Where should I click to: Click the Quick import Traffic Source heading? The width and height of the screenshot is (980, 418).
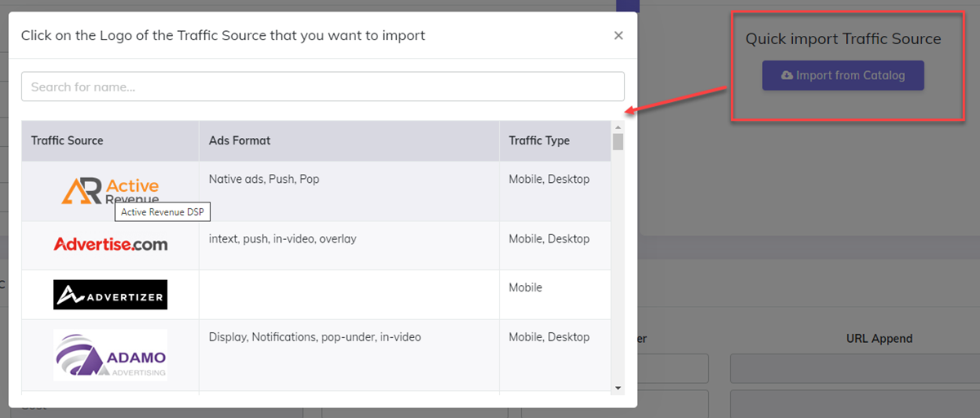point(844,38)
